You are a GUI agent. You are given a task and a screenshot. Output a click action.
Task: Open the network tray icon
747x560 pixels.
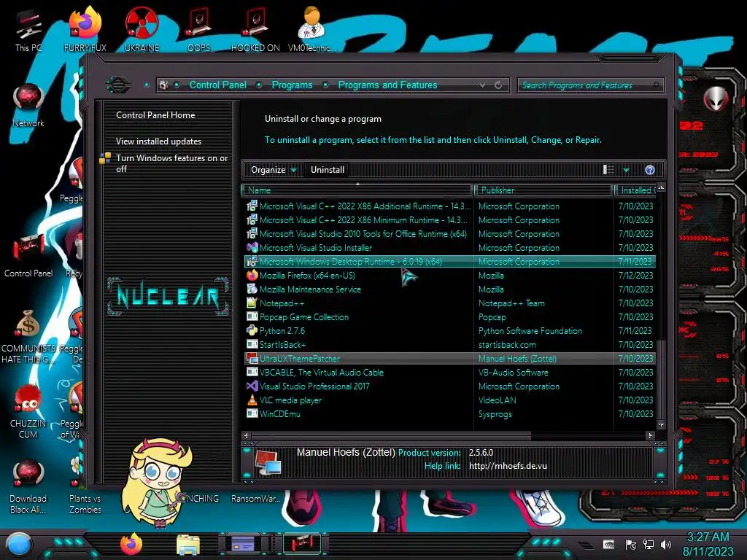[649, 544]
